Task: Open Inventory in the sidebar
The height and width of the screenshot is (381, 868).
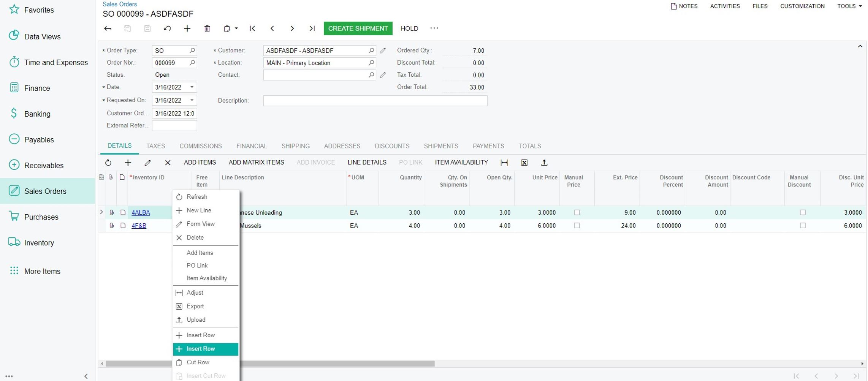Action: tap(48, 243)
